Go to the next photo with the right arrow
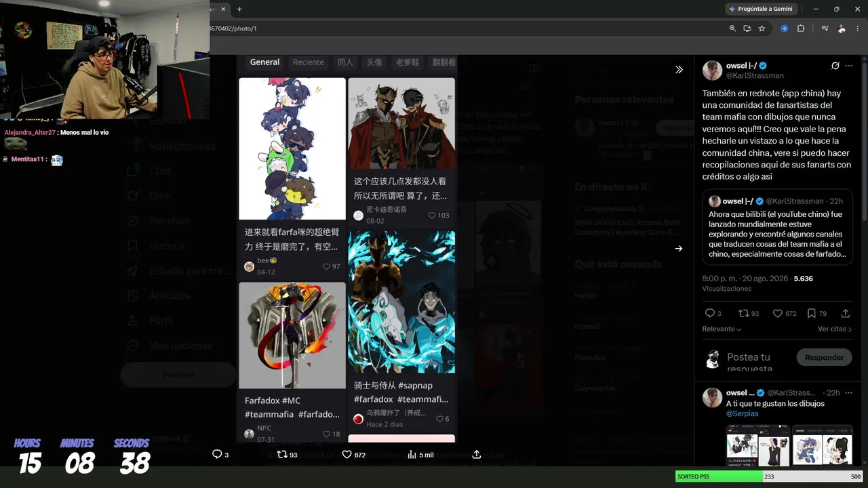 pyautogui.click(x=679, y=248)
